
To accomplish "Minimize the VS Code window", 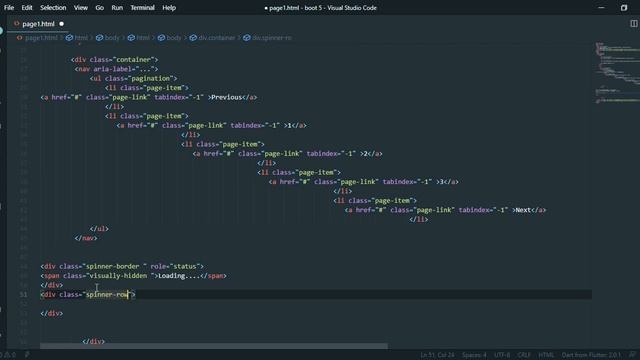I will click(x=601, y=8).
